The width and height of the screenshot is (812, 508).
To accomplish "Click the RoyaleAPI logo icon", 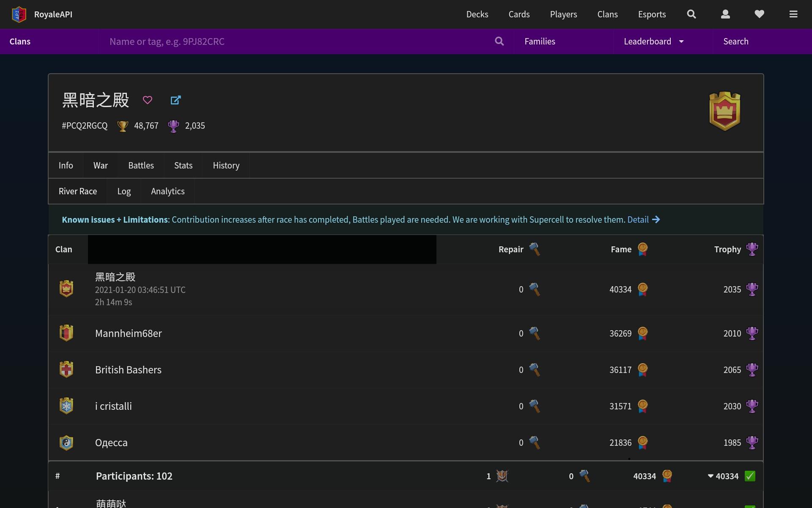I will tap(19, 14).
